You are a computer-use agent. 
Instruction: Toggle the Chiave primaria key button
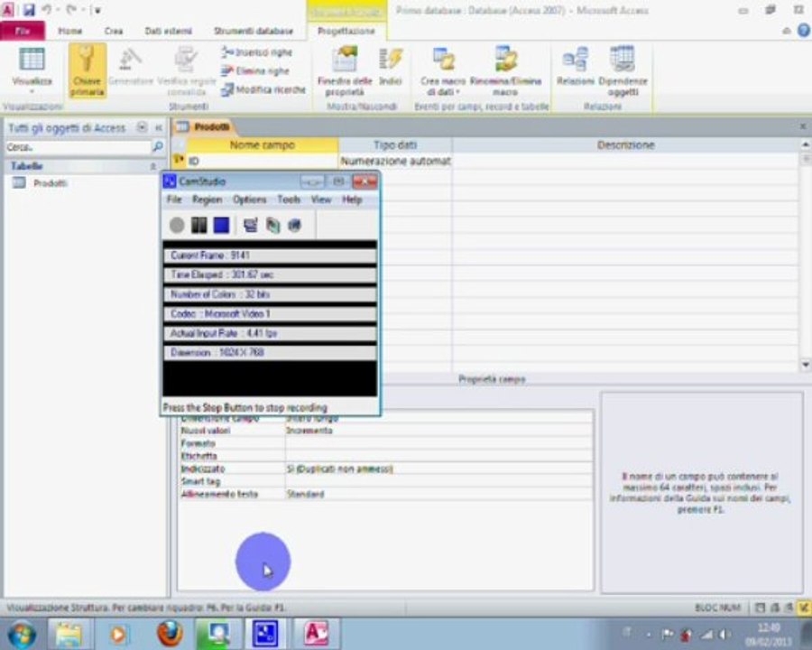pyautogui.click(x=87, y=71)
